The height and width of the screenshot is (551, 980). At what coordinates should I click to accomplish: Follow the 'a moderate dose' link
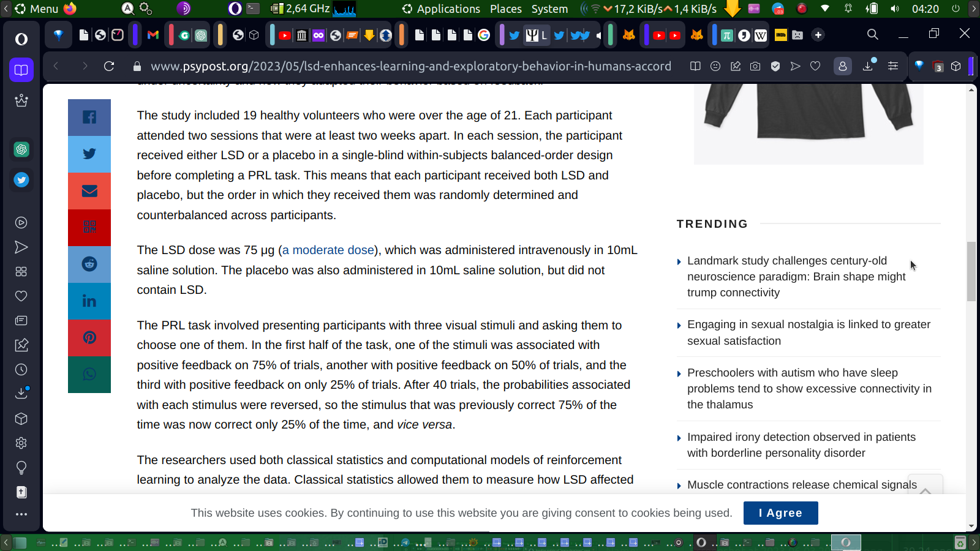point(328,250)
